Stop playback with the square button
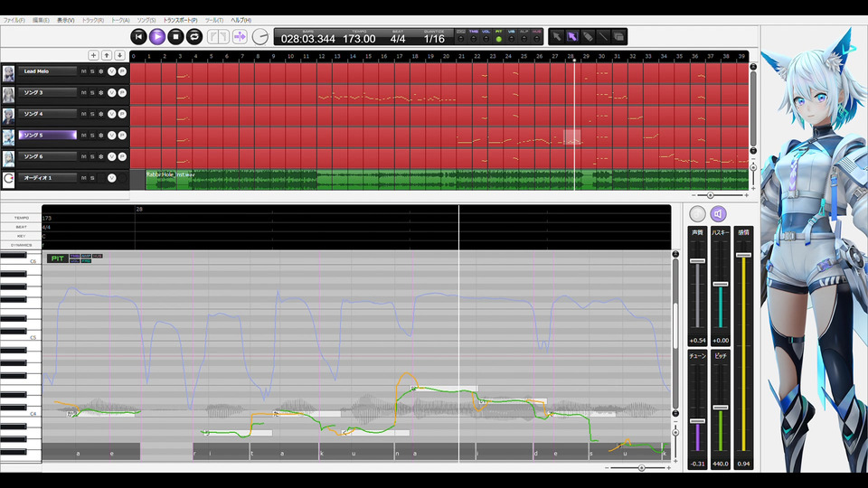Image resolution: width=868 pixels, height=488 pixels. click(x=175, y=36)
